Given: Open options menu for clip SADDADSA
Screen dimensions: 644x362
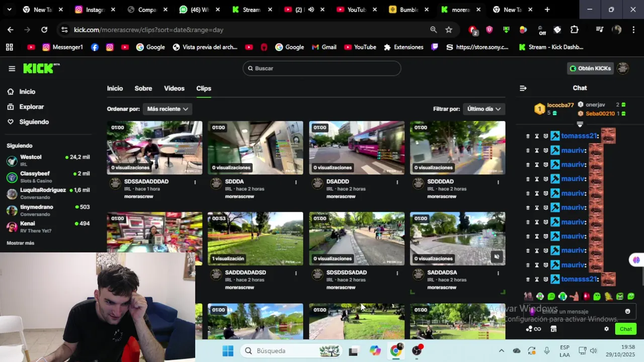Looking at the screenshot, I should point(498,273).
